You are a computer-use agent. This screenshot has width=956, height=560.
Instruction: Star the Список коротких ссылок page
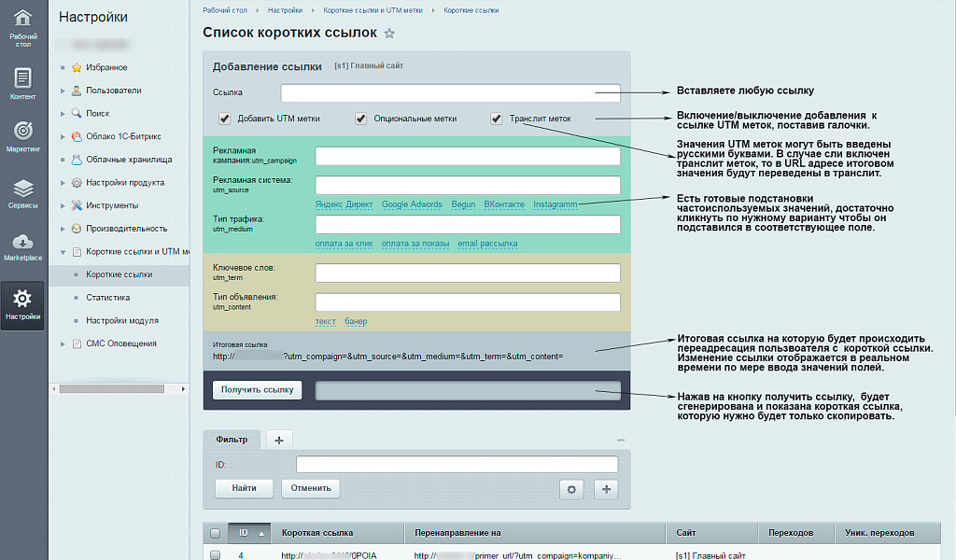(x=389, y=33)
